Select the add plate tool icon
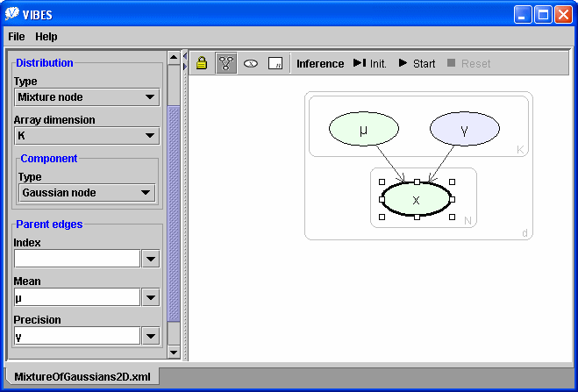This screenshot has height=392, width=578. coord(275,63)
